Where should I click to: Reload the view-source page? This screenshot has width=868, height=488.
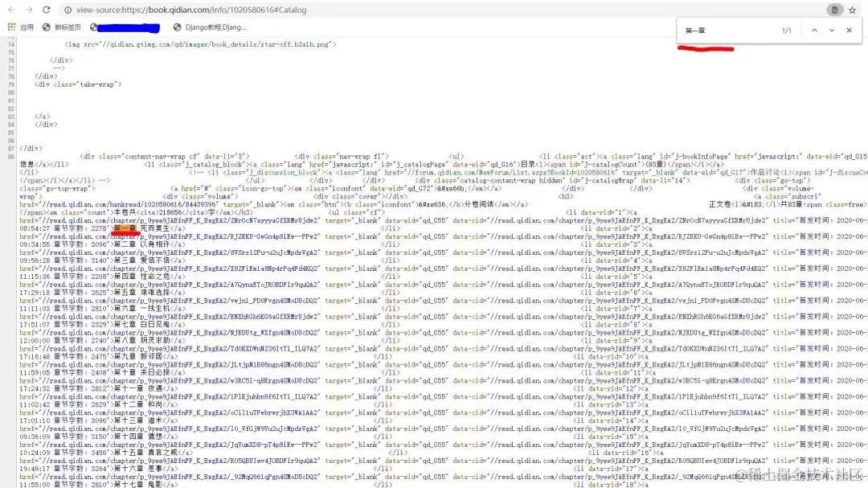tap(47, 10)
